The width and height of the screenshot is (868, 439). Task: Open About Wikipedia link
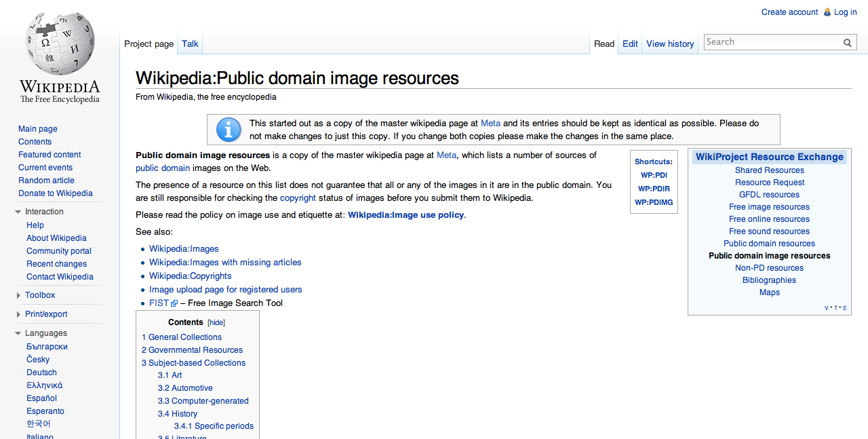[56, 238]
